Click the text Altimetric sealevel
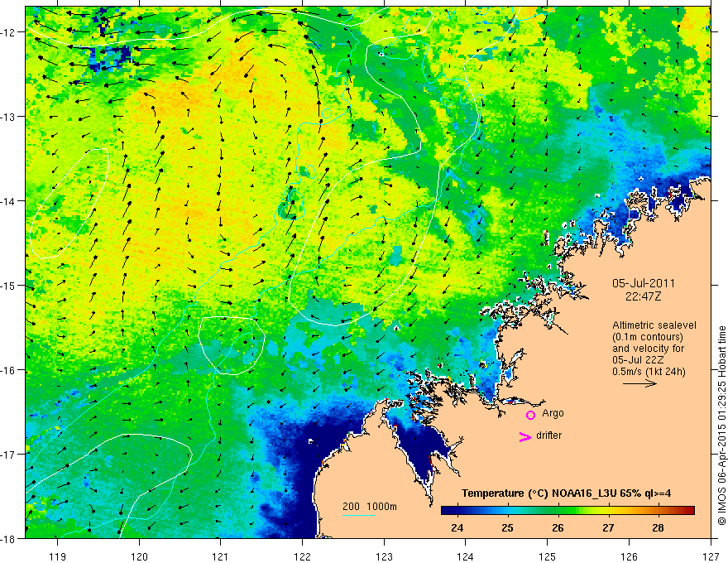This screenshot has height=563, width=728. pos(654,325)
